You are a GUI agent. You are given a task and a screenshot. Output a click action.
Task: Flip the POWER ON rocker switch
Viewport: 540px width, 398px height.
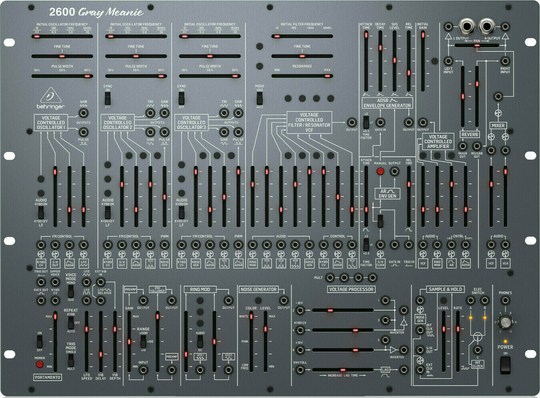coord(505,365)
